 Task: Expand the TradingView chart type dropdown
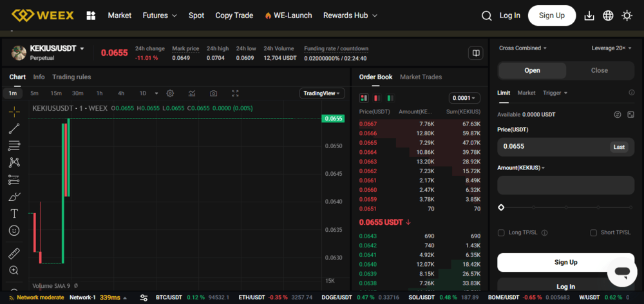click(322, 93)
